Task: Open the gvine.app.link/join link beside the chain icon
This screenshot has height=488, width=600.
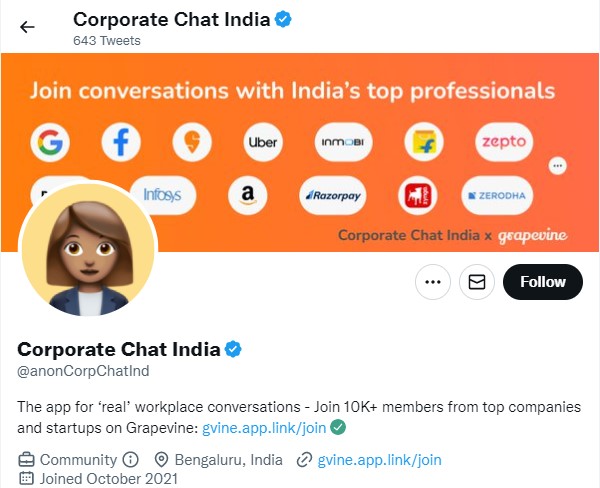Action: coord(380,460)
